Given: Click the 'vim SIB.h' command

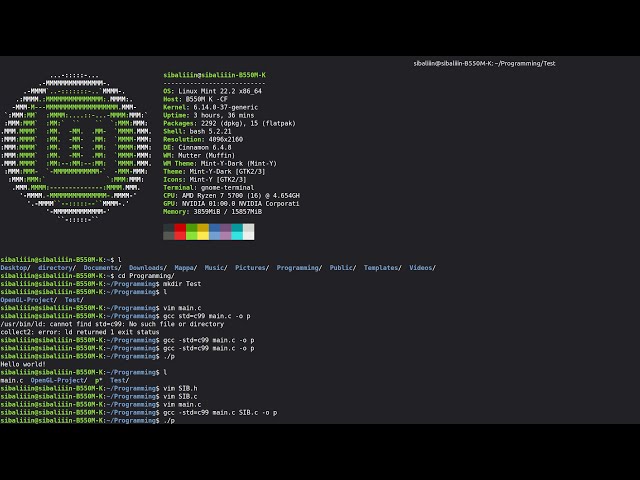Looking at the screenshot, I should pyautogui.click(x=180, y=388).
